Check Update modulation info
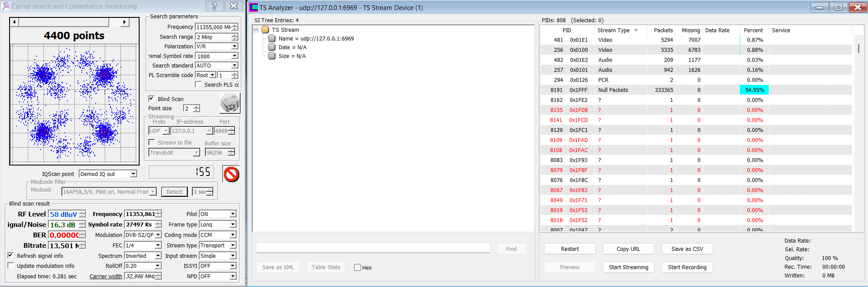The width and height of the screenshot is (868, 287). (x=11, y=266)
